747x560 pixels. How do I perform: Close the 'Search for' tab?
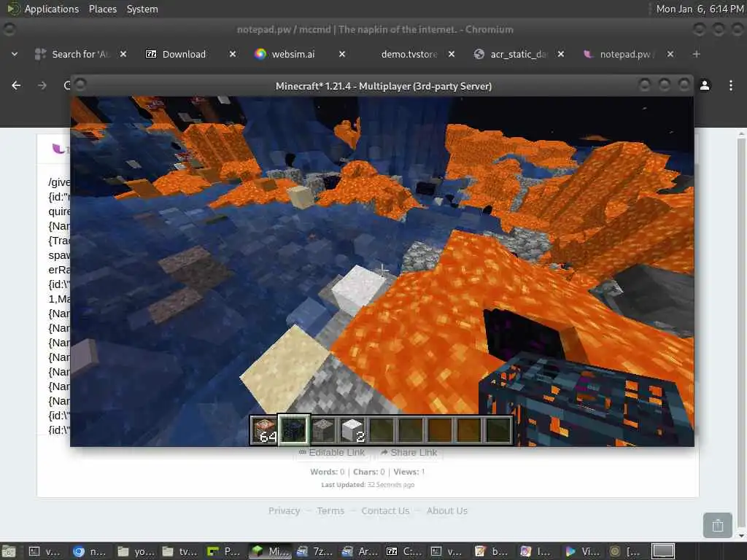click(123, 54)
